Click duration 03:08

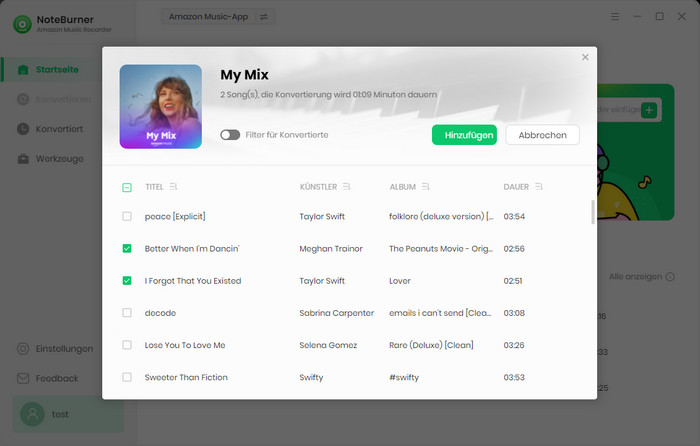click(x=514, y=313)
